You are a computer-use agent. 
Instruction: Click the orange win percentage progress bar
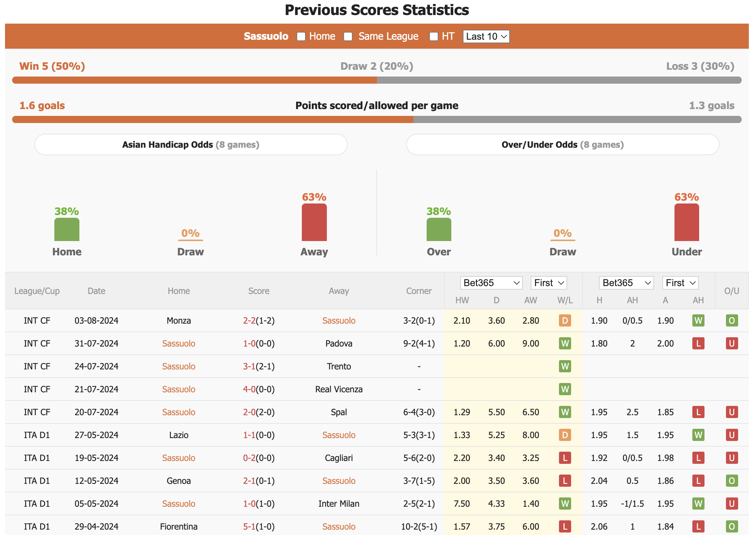tap(195, 80)
